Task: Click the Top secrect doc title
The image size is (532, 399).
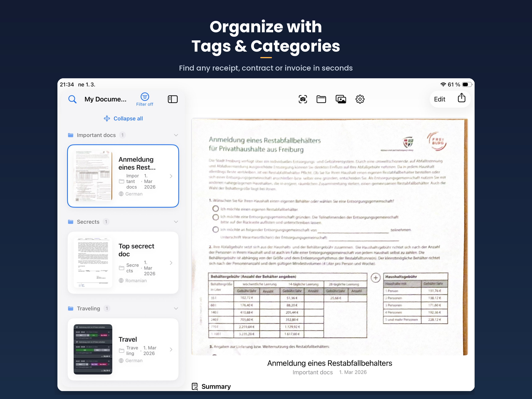Action: [136, 250]
